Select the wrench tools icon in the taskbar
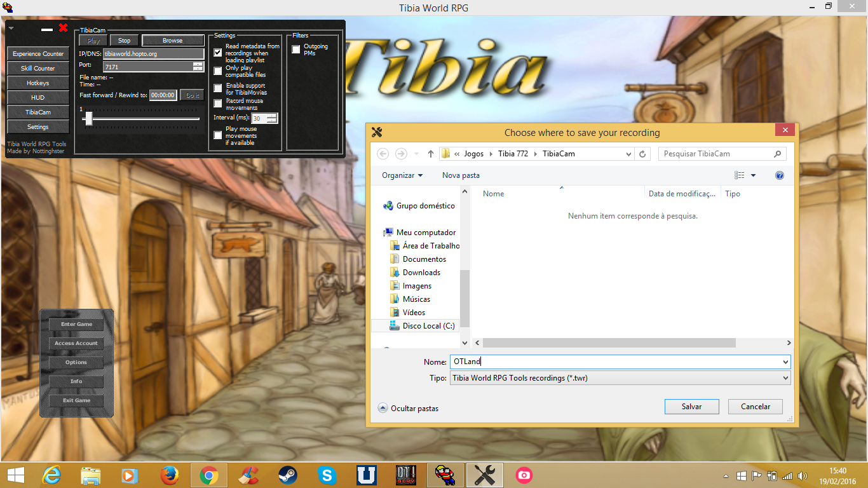868x488 pixels. click(x=485, y=475)
